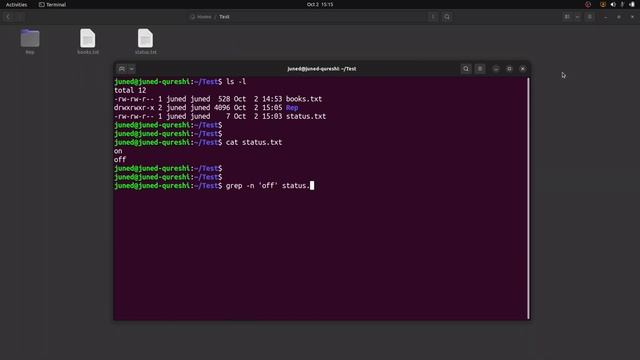Viewport: 640px width, 360px height.
Task: Open the Activities overview
Action: 16,4
